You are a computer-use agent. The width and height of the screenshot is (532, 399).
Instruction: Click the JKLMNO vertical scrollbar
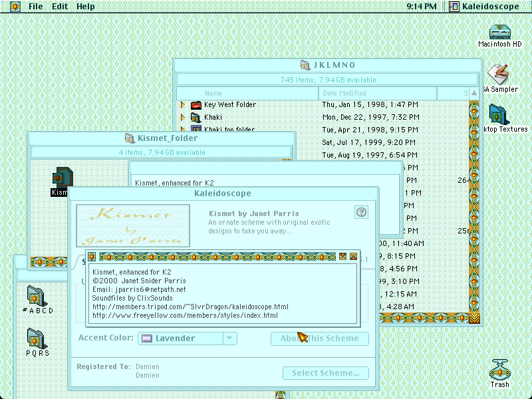(474, 206)
